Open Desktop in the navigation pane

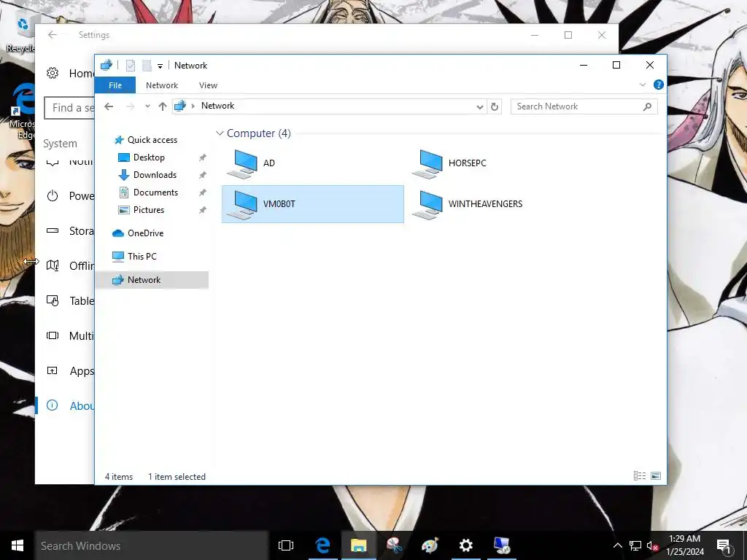point(142,157)
